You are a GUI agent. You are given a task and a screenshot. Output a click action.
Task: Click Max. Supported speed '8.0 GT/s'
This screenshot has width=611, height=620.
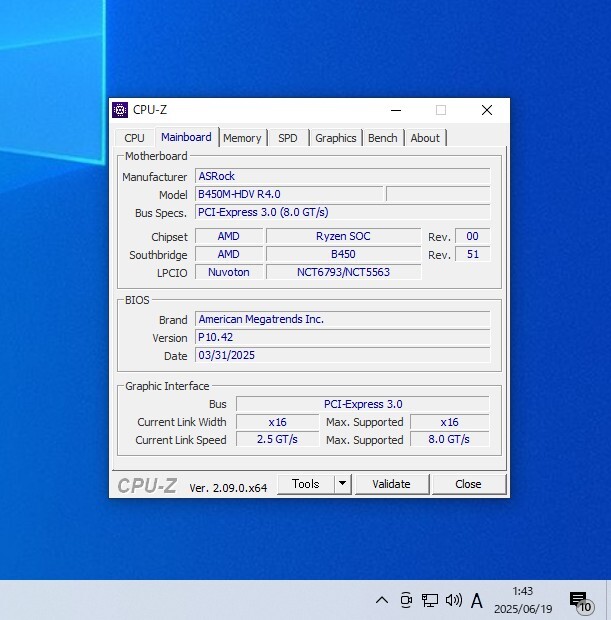(x=450, y=439)
